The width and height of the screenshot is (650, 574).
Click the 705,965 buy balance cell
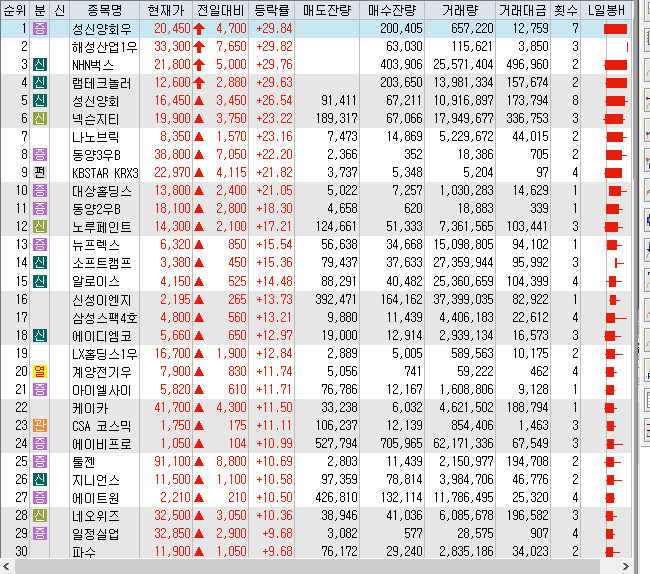tap(401, 443)
